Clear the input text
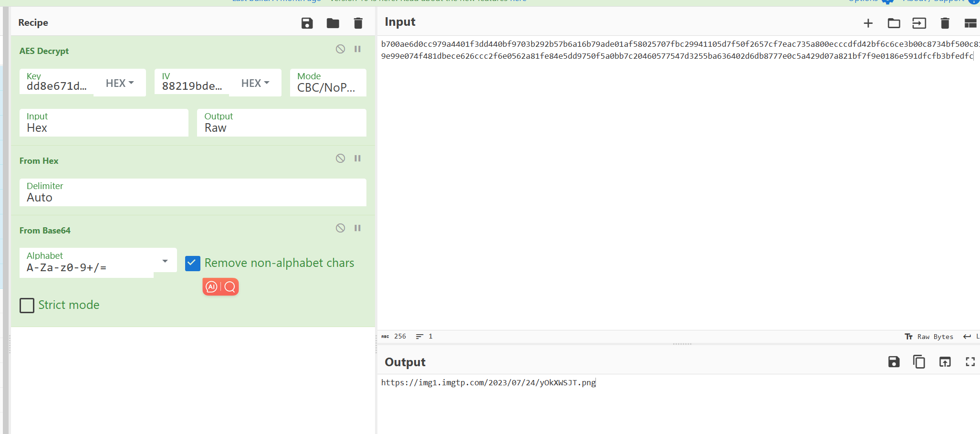Viewport: 980px width, 434px height. pos(945,23)
